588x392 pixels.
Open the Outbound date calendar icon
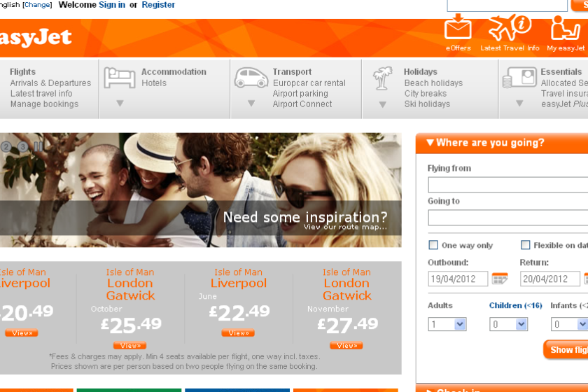pyautogui.click(x=500, y=279)
